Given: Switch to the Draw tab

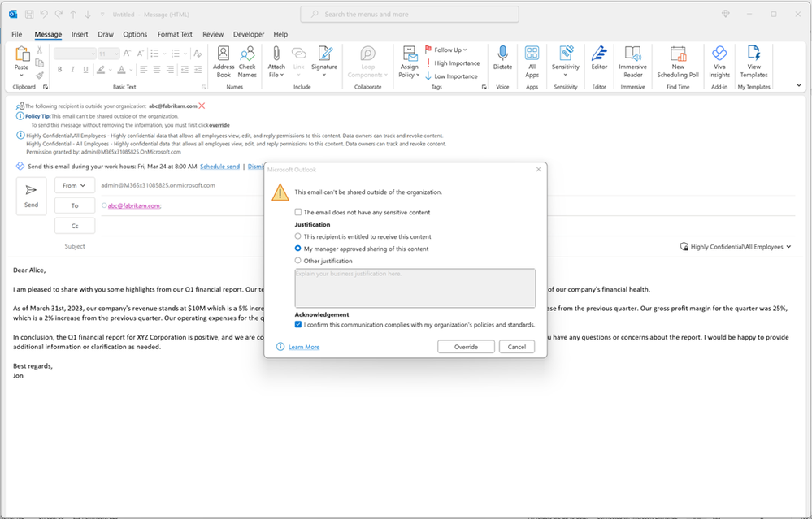Looking at the screenshot, I should click(106, 34).
